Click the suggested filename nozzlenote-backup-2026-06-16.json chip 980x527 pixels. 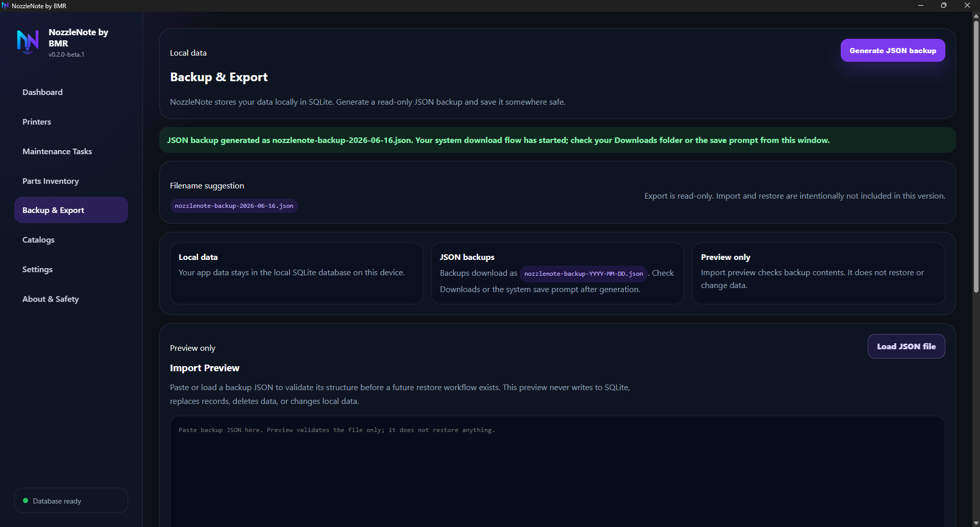(x=234, y=206)
